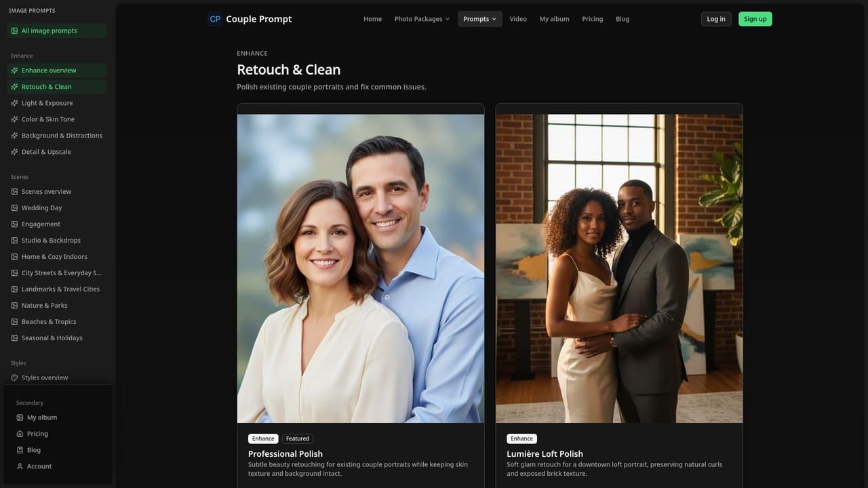
Task: Click the Scenes overview image icon
Action: [14, 192]
